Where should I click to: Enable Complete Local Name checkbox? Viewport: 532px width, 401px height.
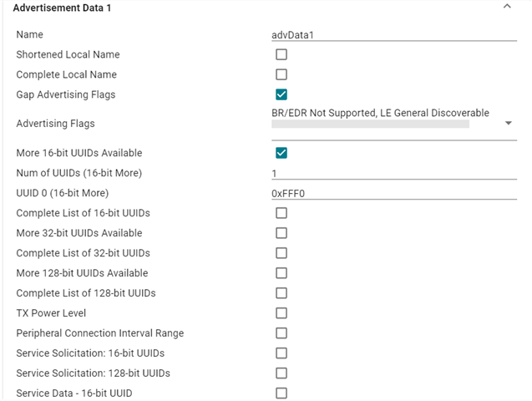(281, 74)
